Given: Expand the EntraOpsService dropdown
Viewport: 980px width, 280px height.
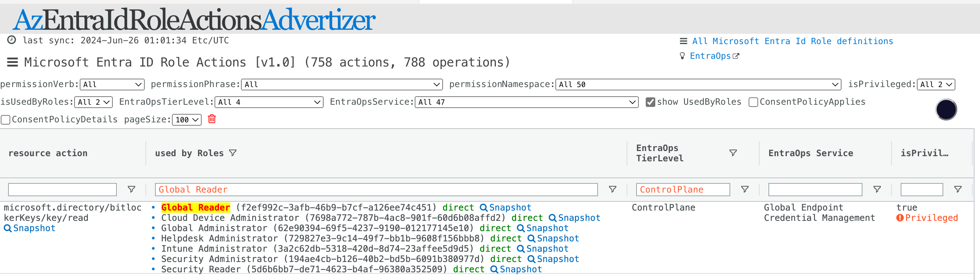Looking at the screenshot, I should pos(526,102).
